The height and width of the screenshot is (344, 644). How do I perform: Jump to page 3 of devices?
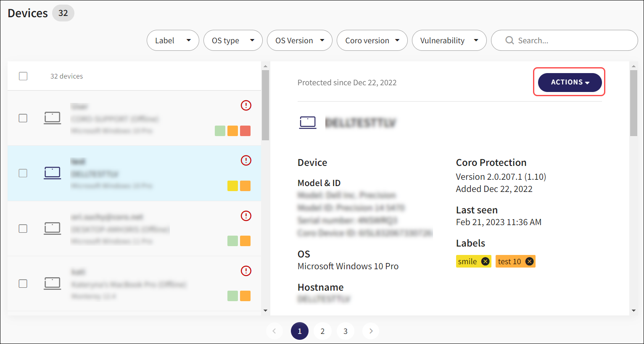click(346, 331)
